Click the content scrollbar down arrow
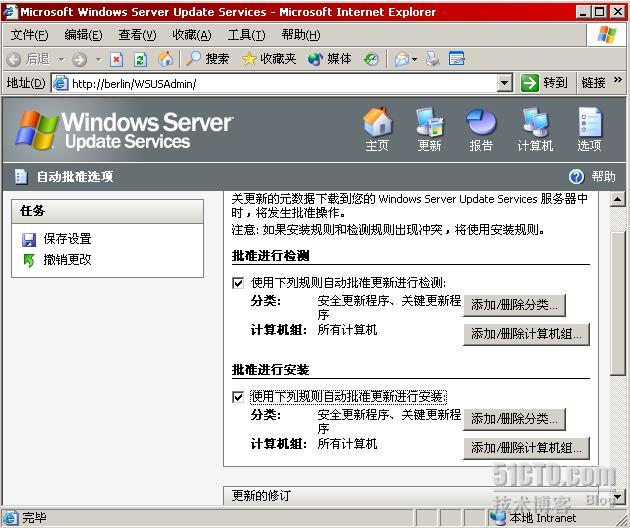 [x=617, y=497]
